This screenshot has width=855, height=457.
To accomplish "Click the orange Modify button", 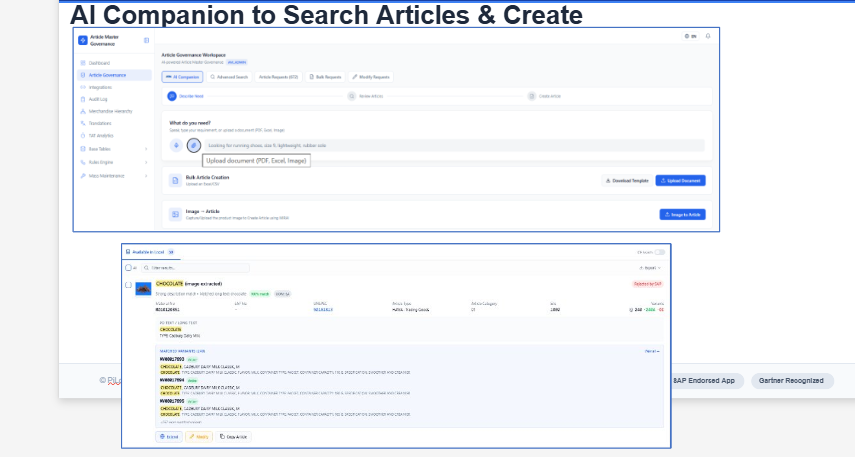I will (199, 437).
